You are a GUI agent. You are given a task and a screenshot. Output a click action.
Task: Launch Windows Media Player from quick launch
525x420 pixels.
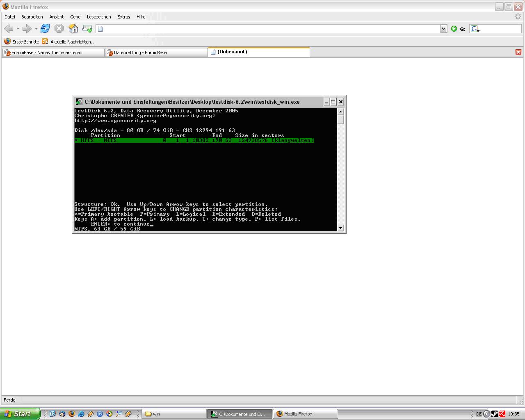click(110, 414)
